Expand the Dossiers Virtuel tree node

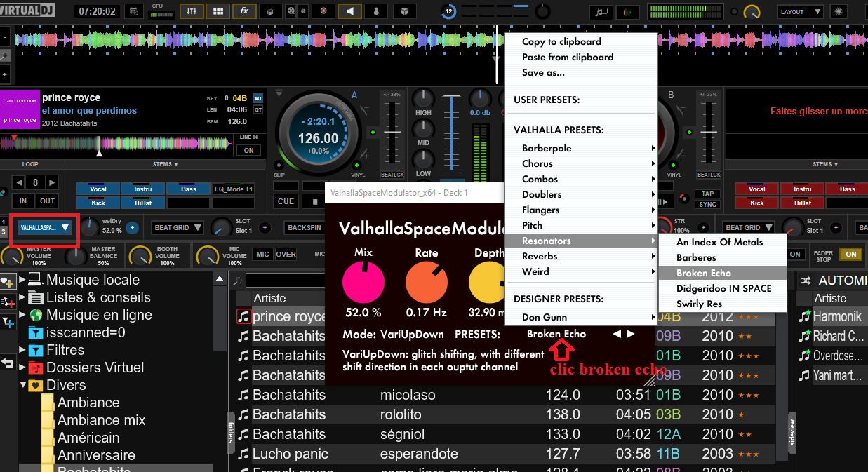tap(22, 368)
